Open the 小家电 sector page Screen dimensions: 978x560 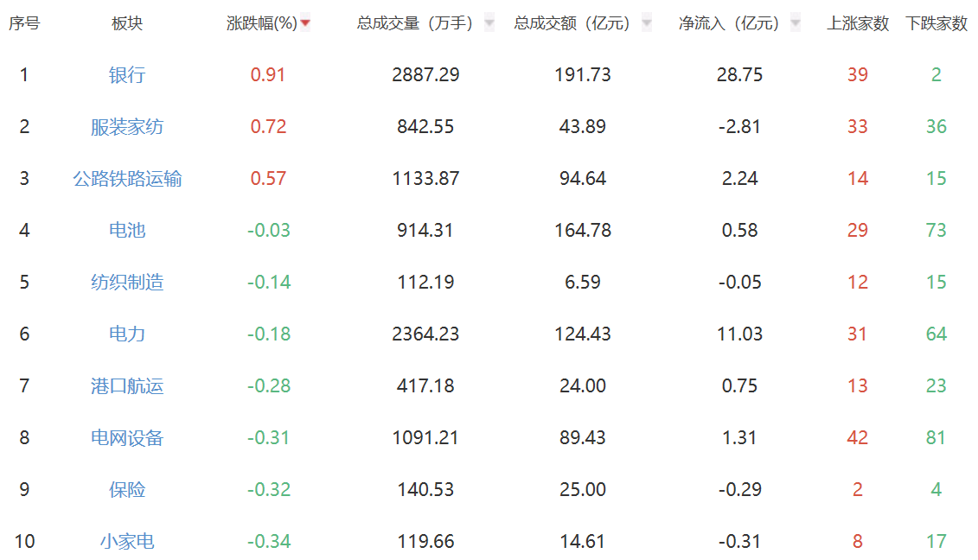127,542
